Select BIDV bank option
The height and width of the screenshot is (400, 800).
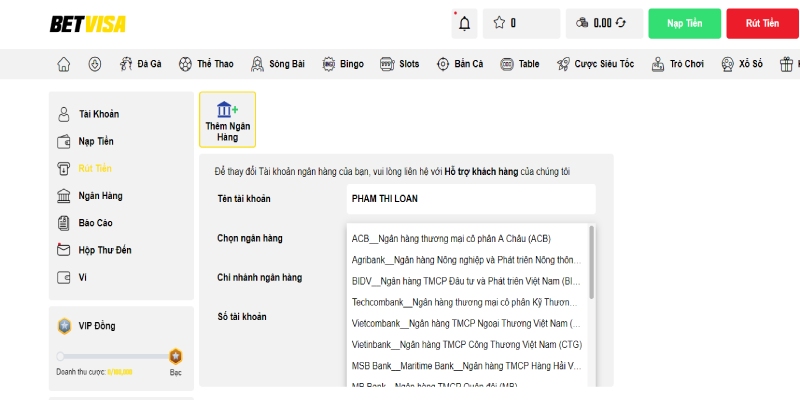click(x=467, y=281)
